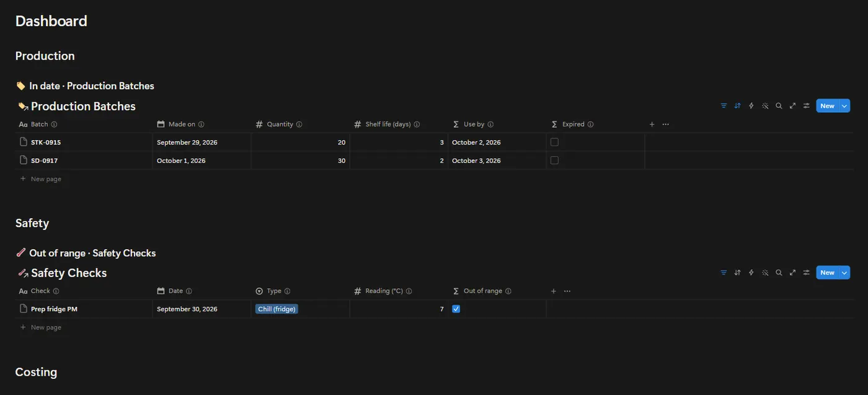Expand the New dropdown arrow in Safety Checks
The width and height of the screenshot is (868, 395).
[844, 272]
